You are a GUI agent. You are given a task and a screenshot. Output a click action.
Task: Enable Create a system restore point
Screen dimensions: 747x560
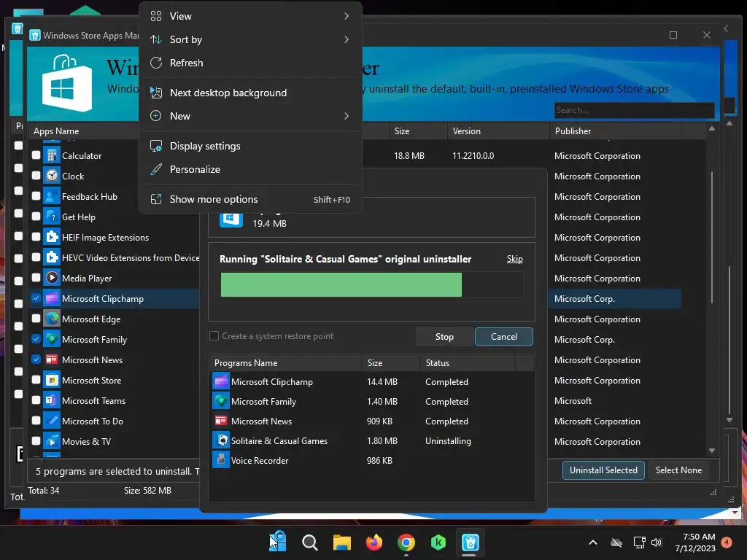tap(214, 336)
